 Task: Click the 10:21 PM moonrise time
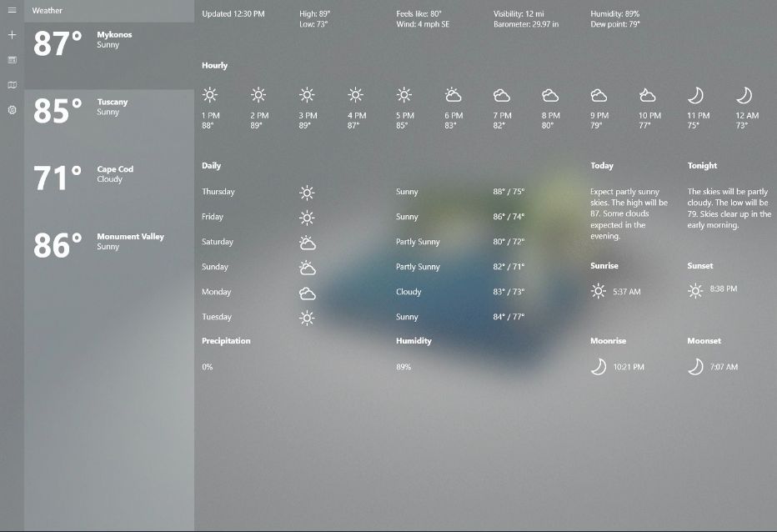[x=629, y=367]
